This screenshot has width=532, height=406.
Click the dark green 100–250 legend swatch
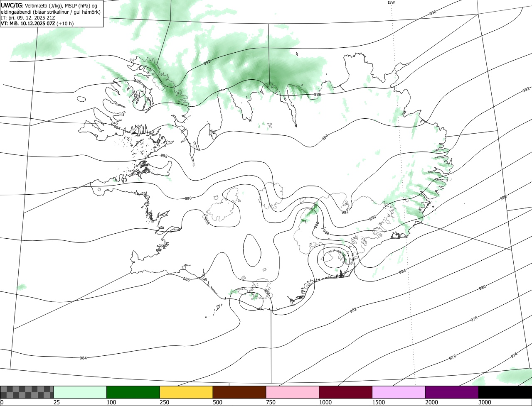point(133,392)
